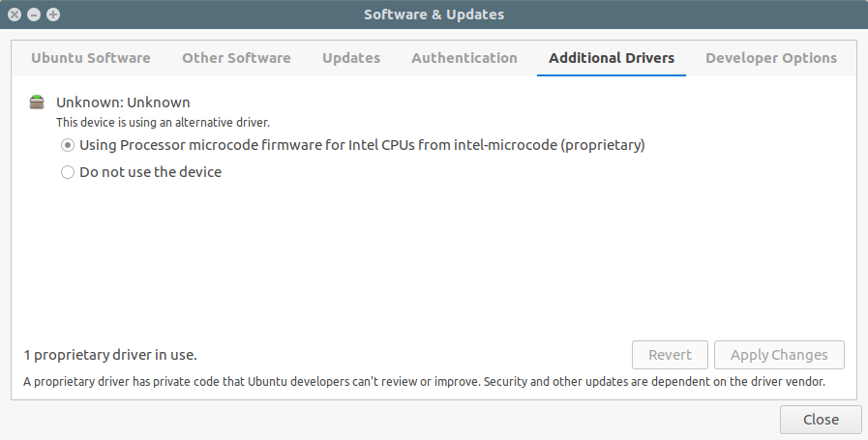Switch to the Other Software tab
This screenshot has width=868, height=440.
click(236, 58)
